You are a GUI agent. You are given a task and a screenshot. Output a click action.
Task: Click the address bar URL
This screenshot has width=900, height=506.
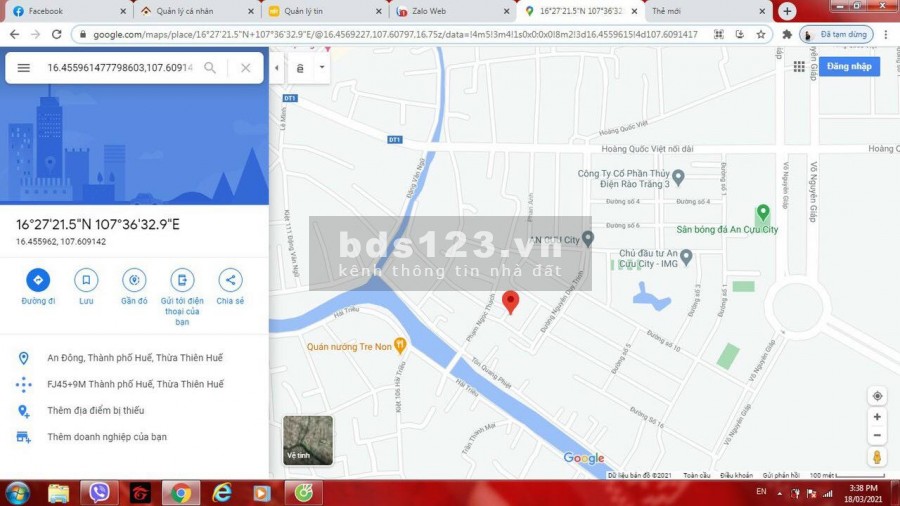pos(395,34)
